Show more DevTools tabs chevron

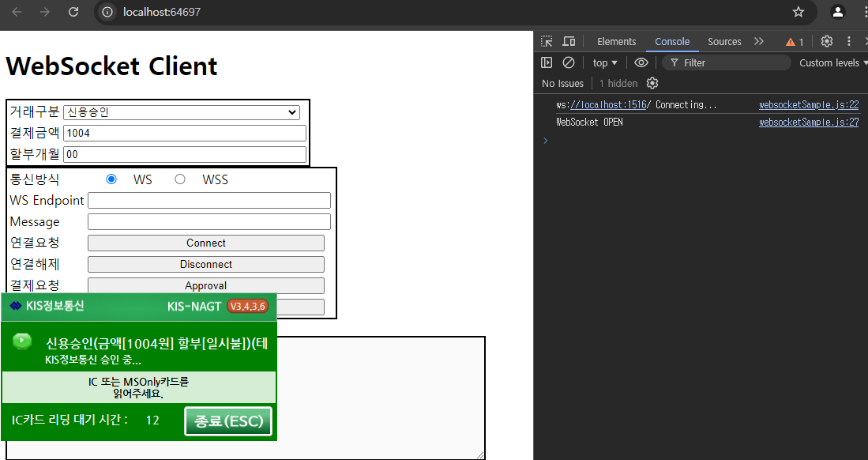coord(759,42)
